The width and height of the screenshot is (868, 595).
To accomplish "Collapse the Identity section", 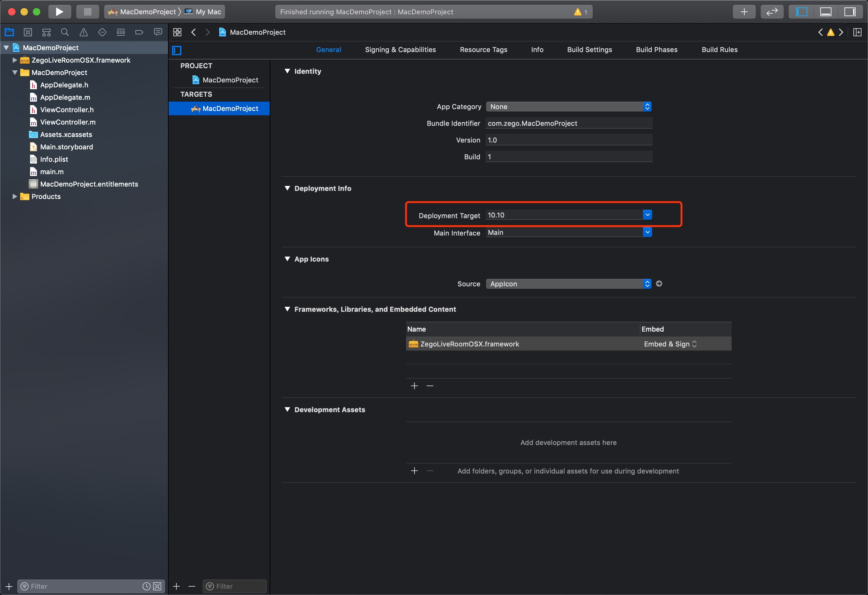I will [287, 71].
